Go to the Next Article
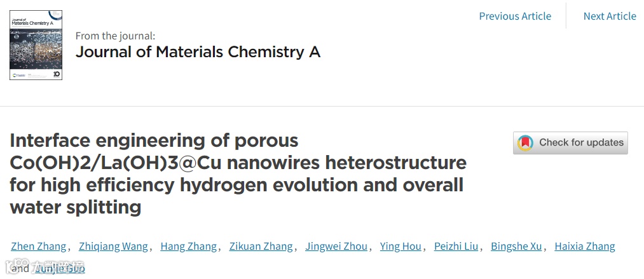 [610, 17]
